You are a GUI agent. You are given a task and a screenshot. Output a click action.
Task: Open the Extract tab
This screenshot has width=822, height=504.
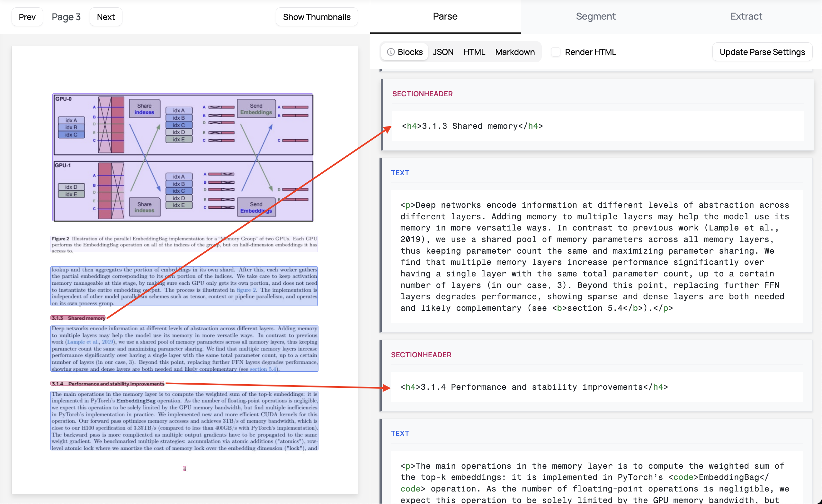[746, 16]
